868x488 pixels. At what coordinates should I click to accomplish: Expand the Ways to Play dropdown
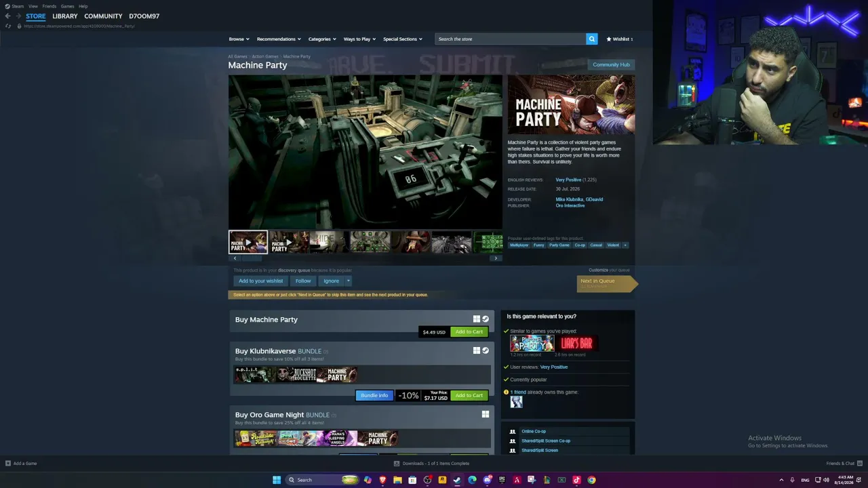(359, 39)
